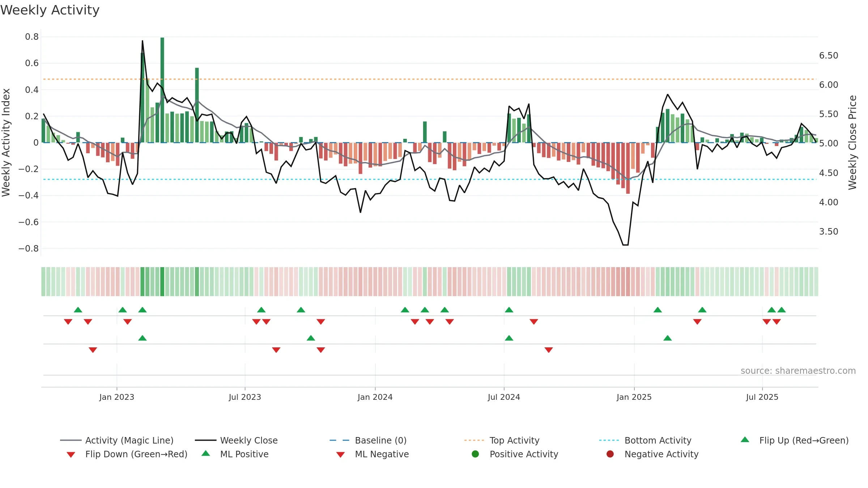Toggle the Activity (Magic Line) legend entry
The image size is (868, 488).
117,440
